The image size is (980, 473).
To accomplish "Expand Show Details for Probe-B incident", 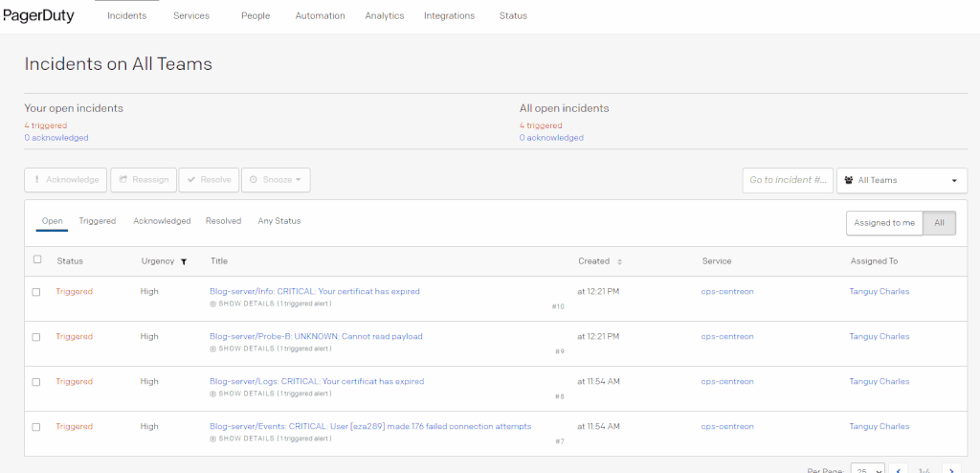I will tap(270, 349).
